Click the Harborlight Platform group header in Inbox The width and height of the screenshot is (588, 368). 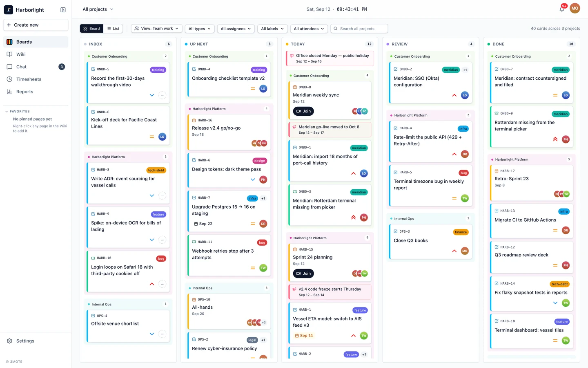pos(128,157)
